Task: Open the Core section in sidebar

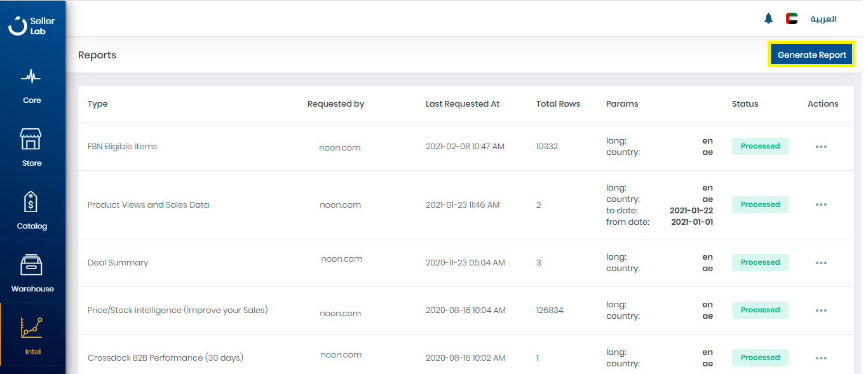Action: tap(32, 86)
